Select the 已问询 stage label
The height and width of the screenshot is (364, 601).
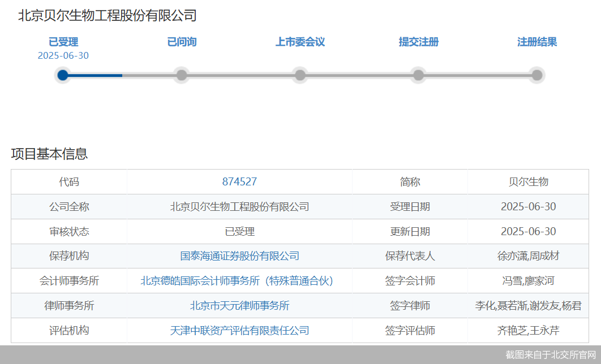[182, 42]
